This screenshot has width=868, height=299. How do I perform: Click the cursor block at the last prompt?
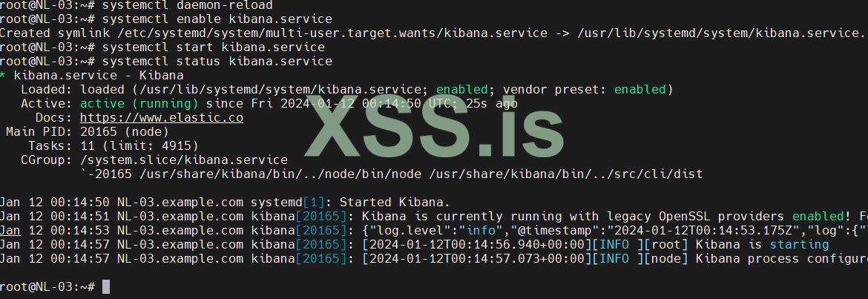[x=105, y=286]
